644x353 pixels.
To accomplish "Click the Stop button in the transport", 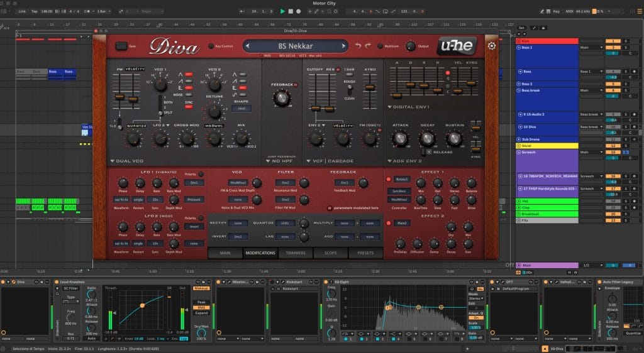I will point(292,11).
